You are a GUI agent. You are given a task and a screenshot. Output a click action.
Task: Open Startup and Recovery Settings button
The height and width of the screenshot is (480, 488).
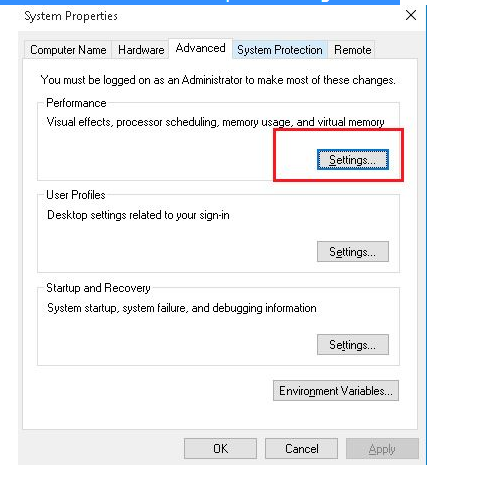(353, 345)
